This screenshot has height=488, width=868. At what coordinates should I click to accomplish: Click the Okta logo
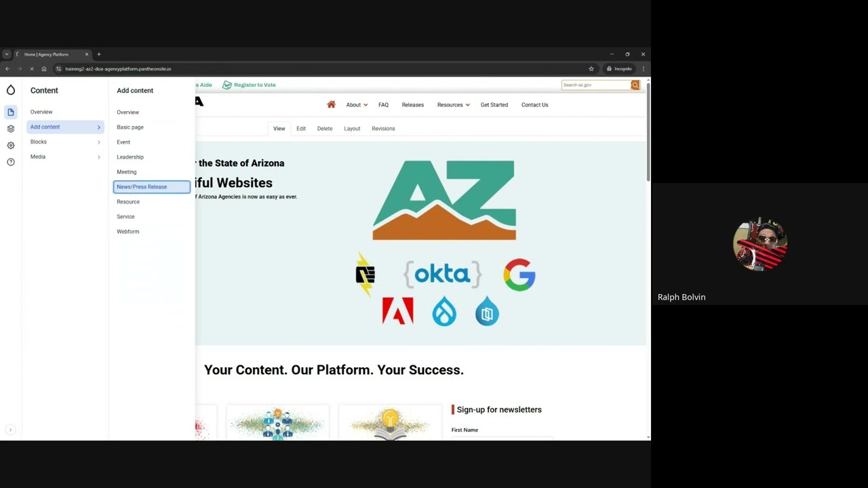442,274
